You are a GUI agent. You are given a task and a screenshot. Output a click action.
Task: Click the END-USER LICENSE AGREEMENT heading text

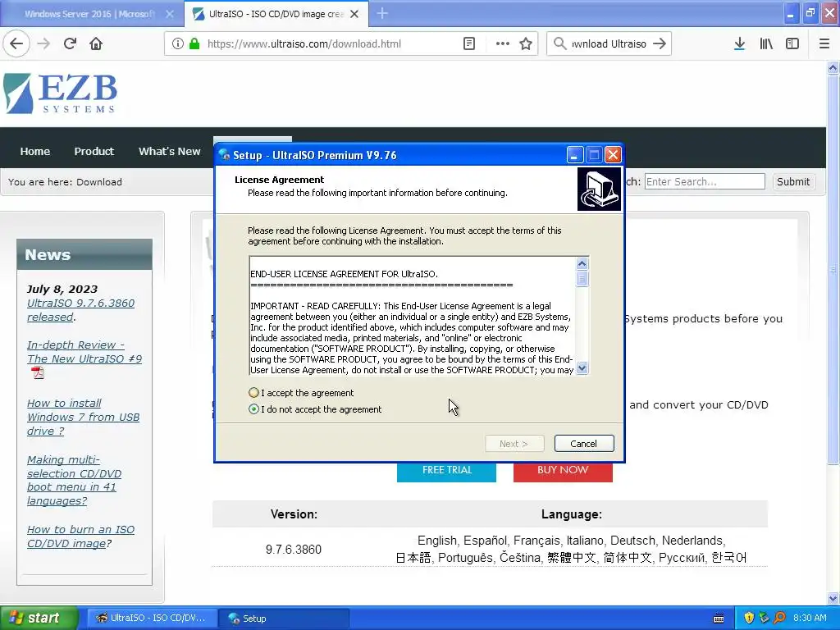tap(344, 274)
